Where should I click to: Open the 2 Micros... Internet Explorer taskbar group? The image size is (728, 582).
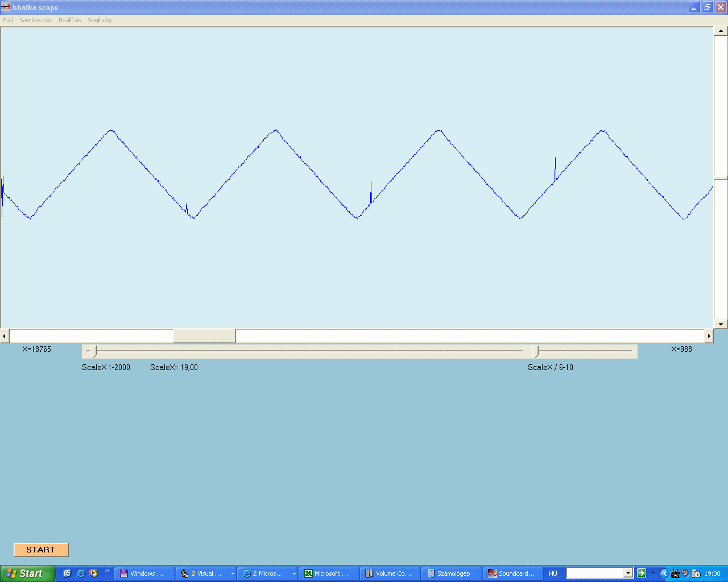tap(267, 573)
